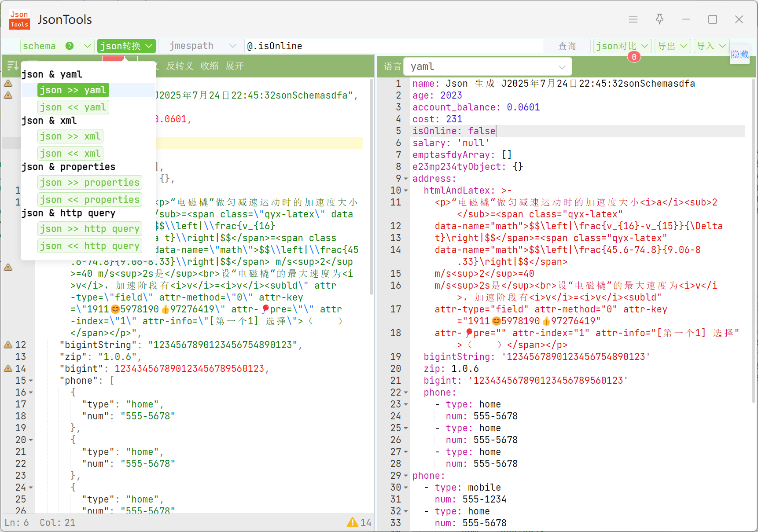
Task: Open the 导出 export dropdown
Action: (x=673, y=46)
